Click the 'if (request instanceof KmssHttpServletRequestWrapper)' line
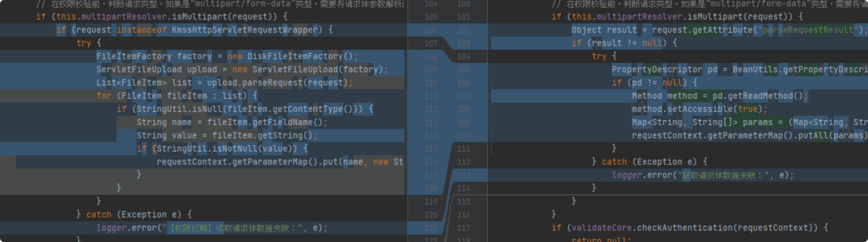 point(195,30)
